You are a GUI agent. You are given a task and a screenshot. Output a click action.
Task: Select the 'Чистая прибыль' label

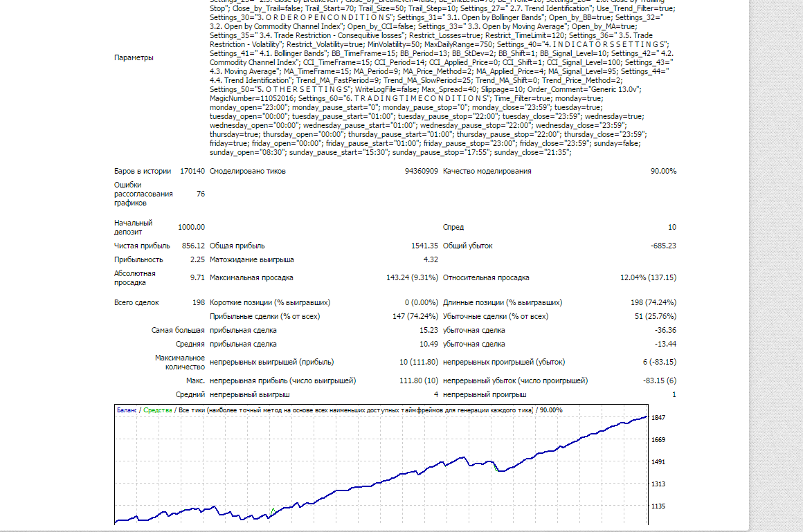pyautogui.click(x=142, y=246)
